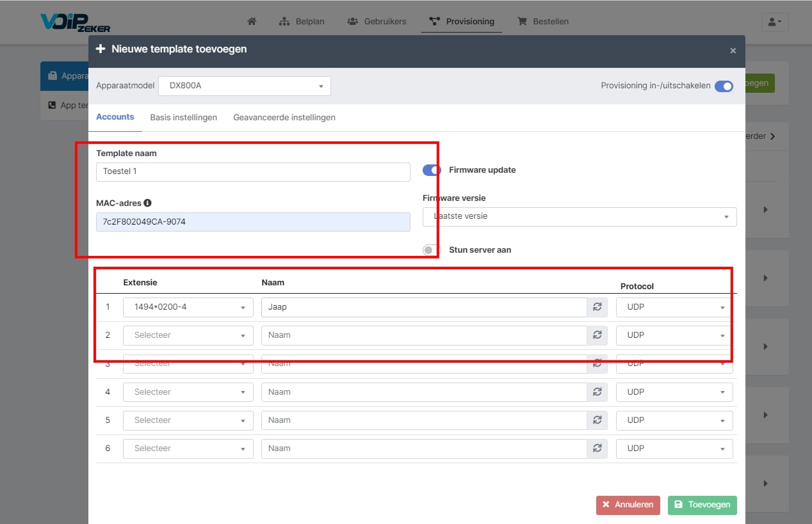Close the dialog with the X icon
This screenshot has height=524, width=812.
coord(733,51)
